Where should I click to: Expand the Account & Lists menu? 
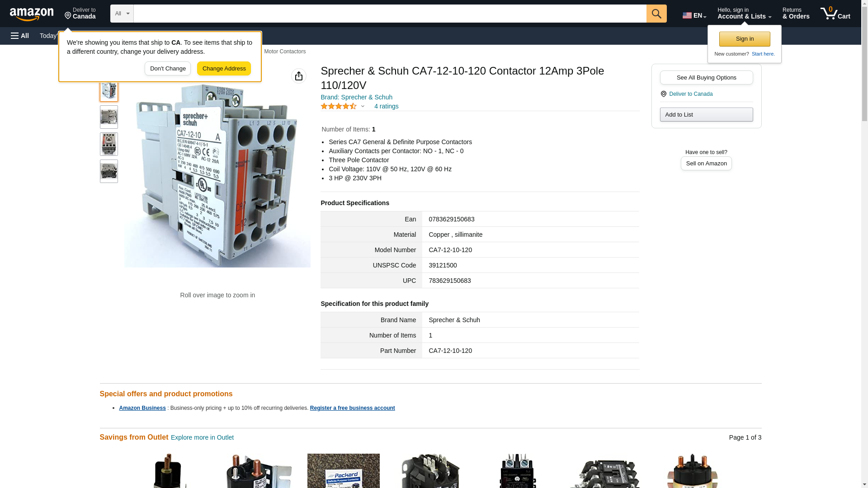click(x=744, y=14)
